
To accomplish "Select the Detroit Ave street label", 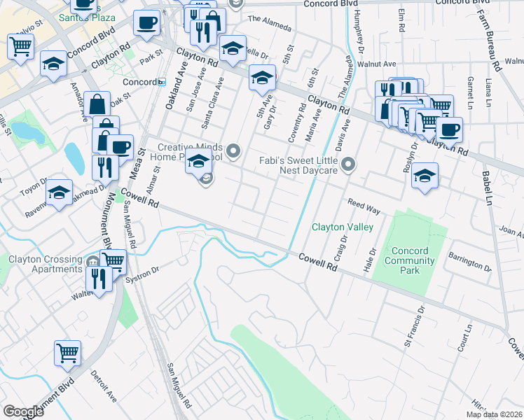I will (x=104, y=386).
